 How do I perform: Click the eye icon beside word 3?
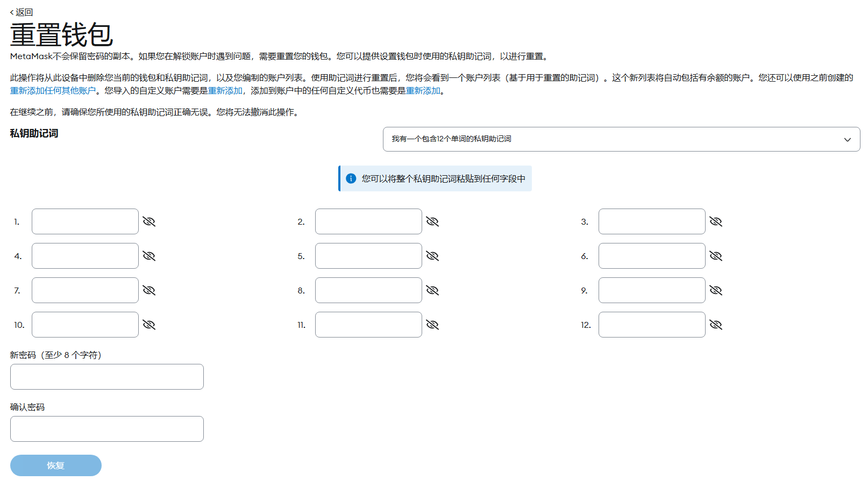[716, 221]
